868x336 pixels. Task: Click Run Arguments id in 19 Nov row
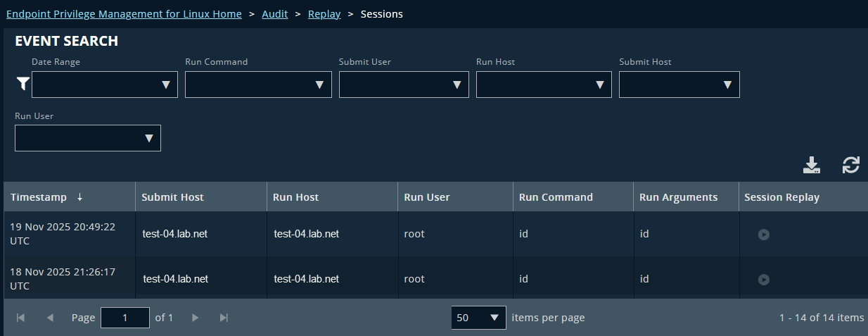[x=644, y=234]
